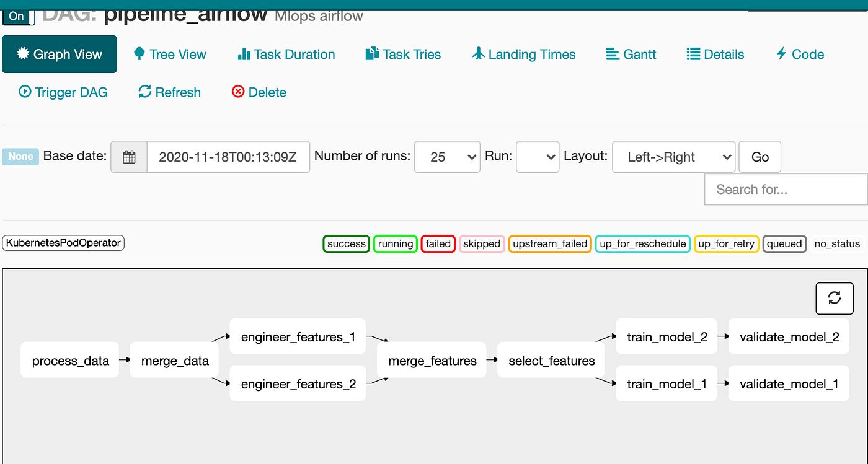Toggle the DAG On switch
Screen dimensions: 868x464
[17, 16]
